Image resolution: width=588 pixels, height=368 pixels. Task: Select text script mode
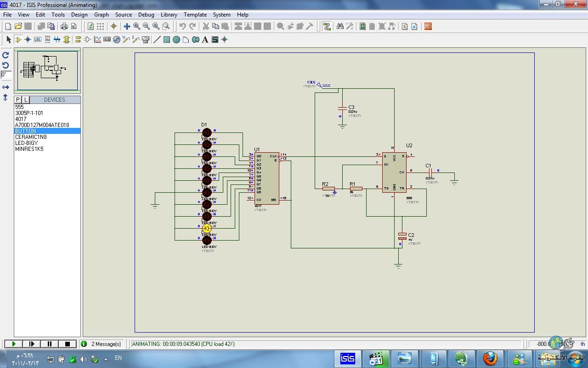point(47,40)
